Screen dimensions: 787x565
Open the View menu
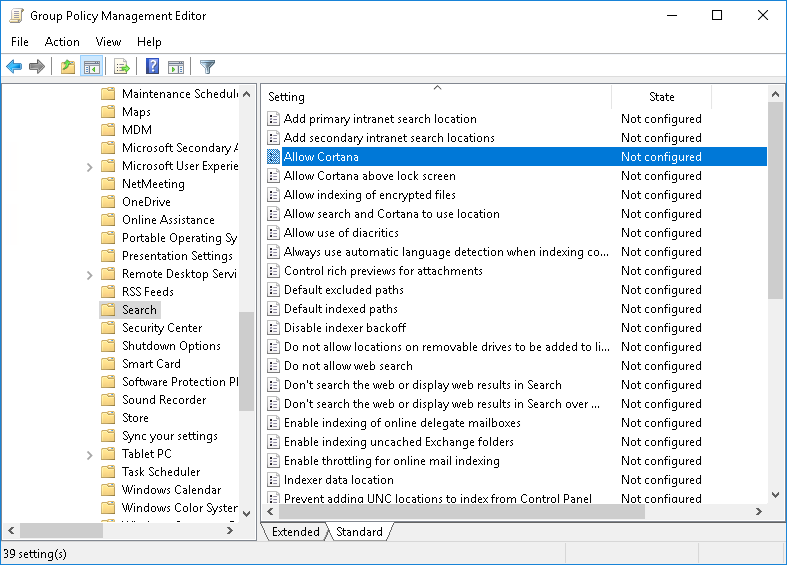[x=108, y=42]
